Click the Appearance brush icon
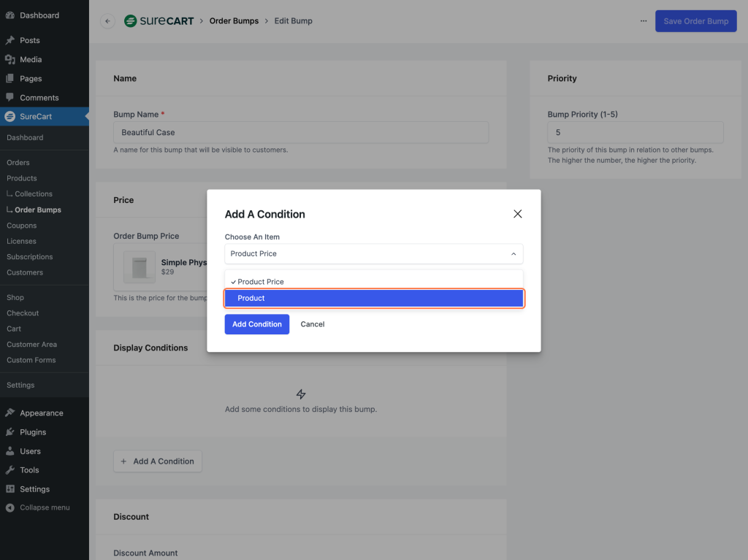748x560 pixels. pos(9,413)
